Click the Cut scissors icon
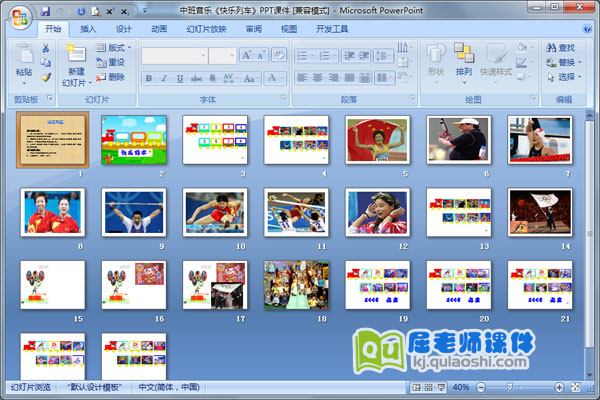 click(x=46, y=48)
